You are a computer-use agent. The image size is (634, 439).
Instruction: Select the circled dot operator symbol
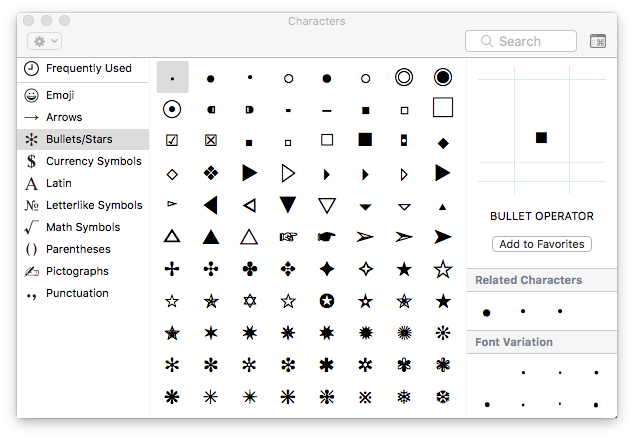point(172,109)
